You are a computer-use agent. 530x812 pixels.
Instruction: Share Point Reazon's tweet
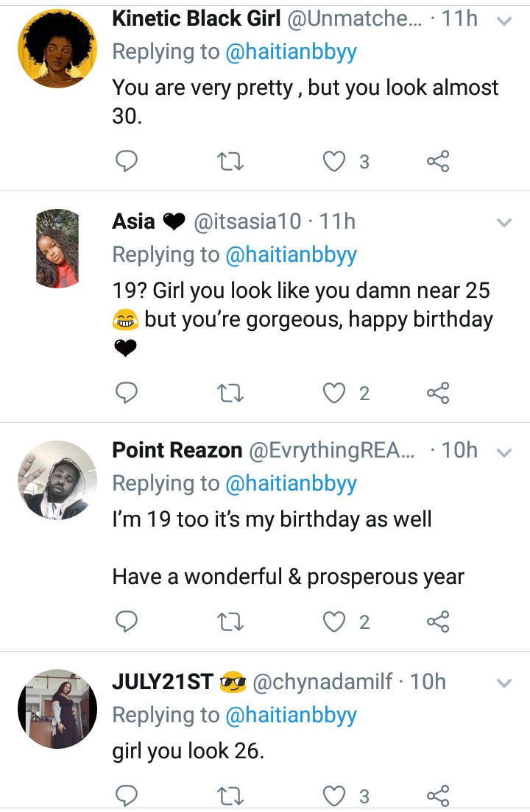click(x=438, y=622)
